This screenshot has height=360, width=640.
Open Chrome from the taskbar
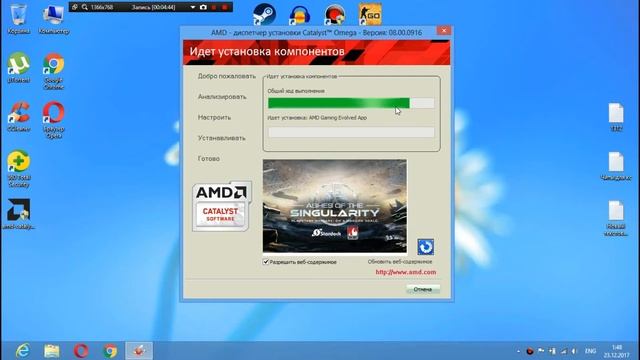[110, 351]
